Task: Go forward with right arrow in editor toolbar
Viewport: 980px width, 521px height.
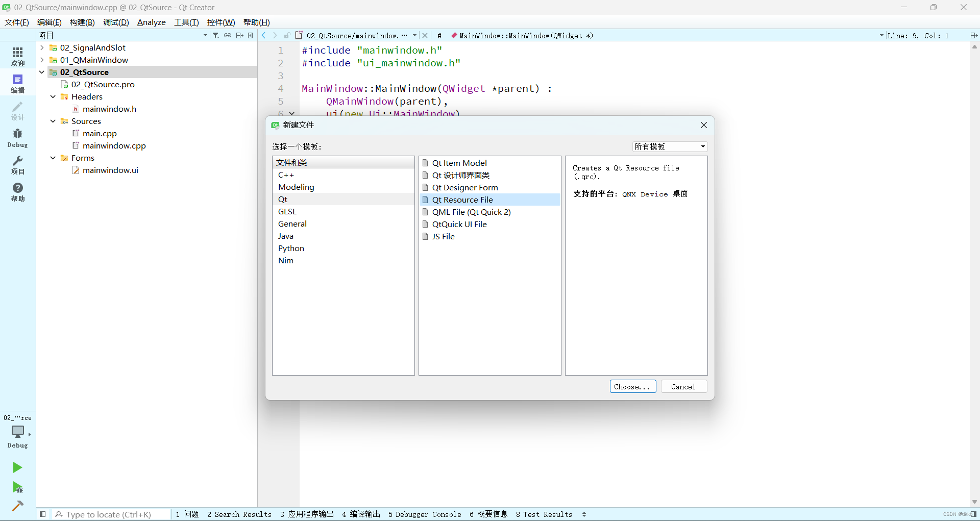Action: (x=275, y=35)
